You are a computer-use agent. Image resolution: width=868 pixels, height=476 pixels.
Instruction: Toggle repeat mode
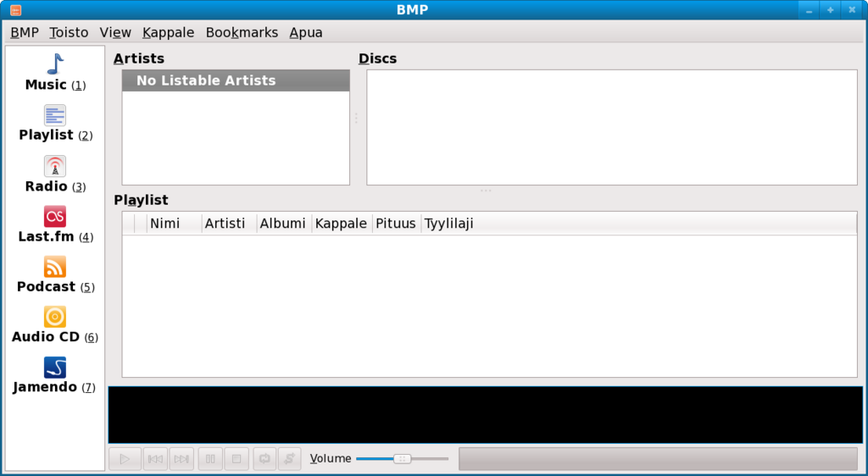coord(264,459)
